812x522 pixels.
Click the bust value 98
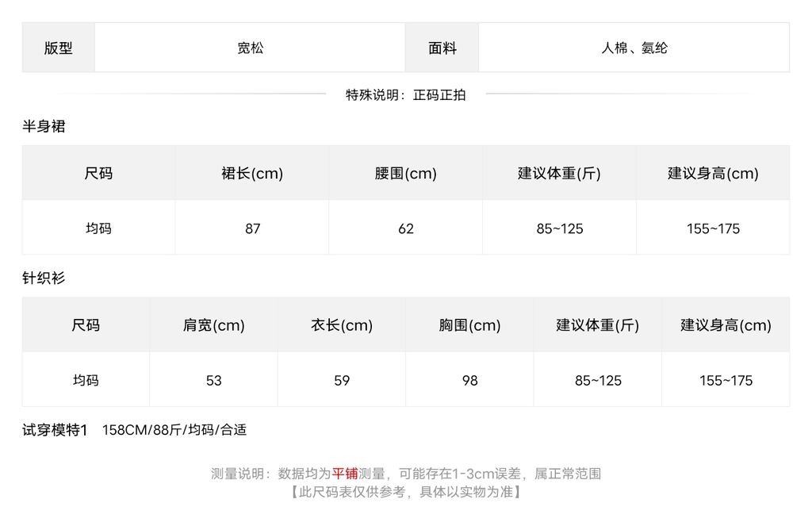click(469, 379)
